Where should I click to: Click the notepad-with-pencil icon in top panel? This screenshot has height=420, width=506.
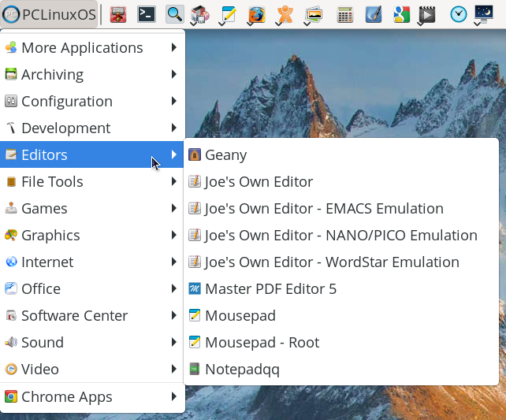pos(228,14)
